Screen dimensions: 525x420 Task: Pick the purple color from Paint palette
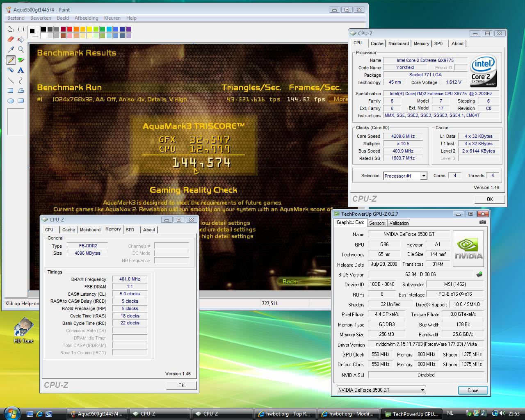click(129, 29)
